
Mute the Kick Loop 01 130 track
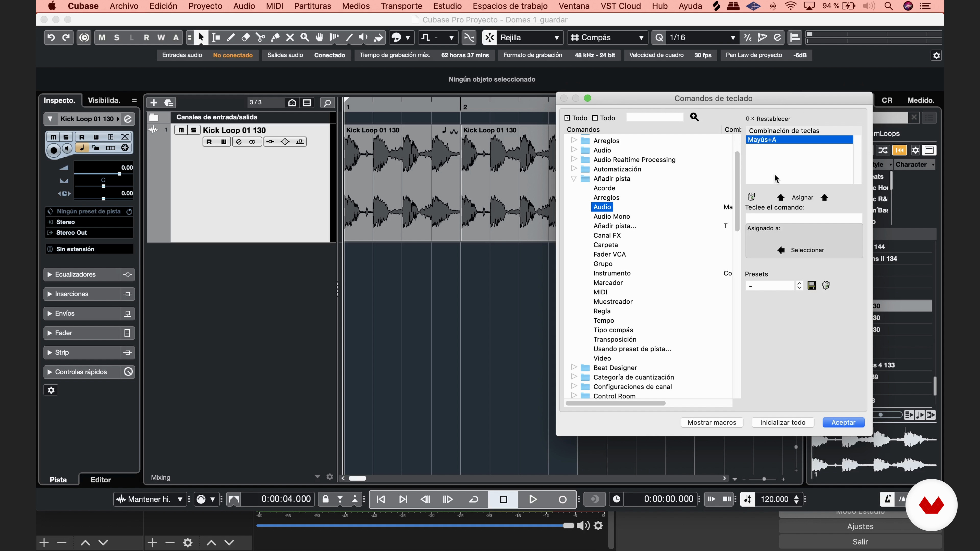click(x=181, y=130)
